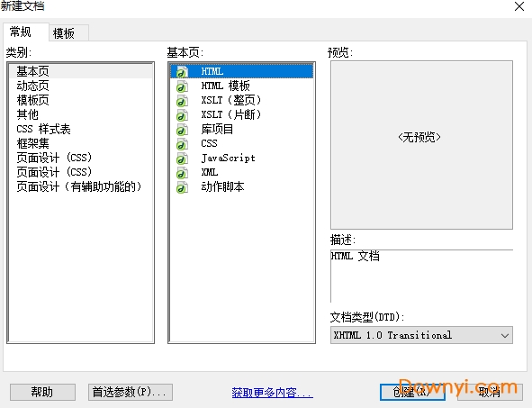Click the HTML 模板 file icon
Screen dimensions: 532x408
(x=182, y=86)
